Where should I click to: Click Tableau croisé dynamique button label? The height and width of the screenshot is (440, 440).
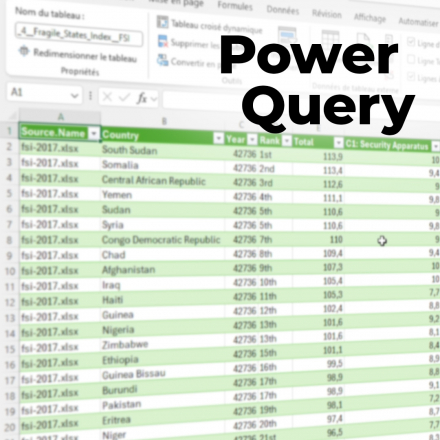tap(217, 27)
